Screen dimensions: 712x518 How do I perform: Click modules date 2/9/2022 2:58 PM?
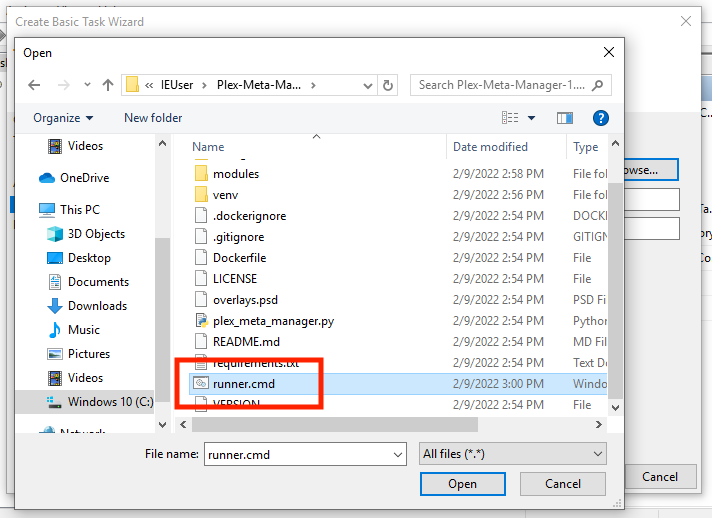point(498,174)
